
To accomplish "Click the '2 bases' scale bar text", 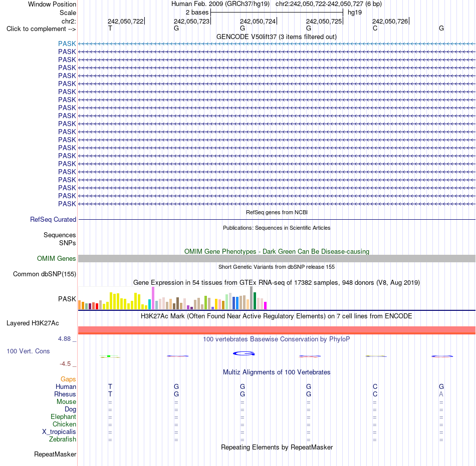I will pos(197,13).
